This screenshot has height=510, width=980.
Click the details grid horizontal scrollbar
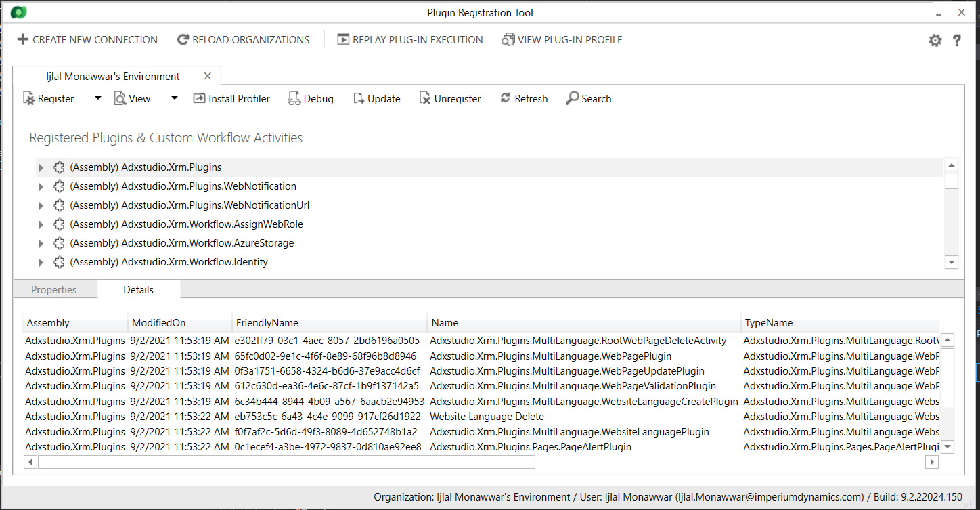286,462
